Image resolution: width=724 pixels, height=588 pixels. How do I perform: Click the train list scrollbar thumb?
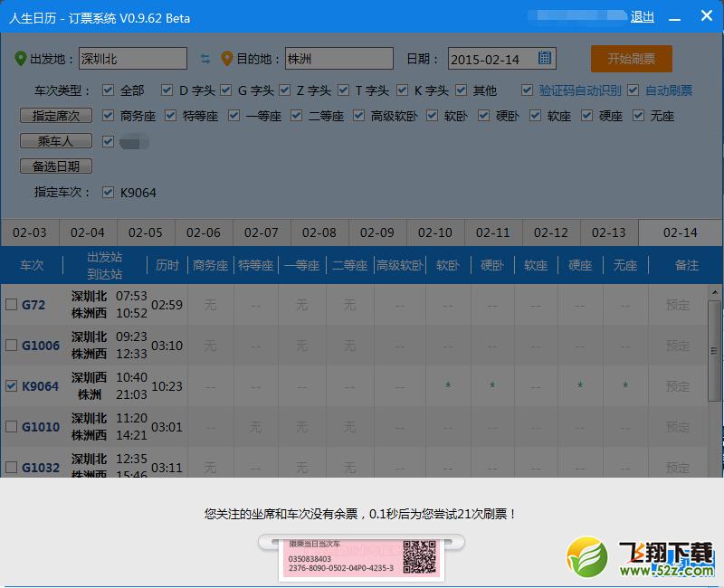(714, 351)
